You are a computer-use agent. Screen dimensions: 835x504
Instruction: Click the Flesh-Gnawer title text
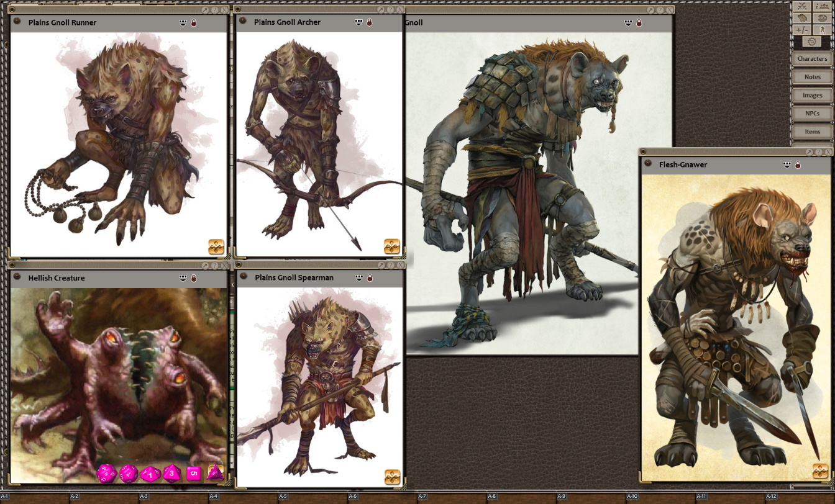(683, 164)
